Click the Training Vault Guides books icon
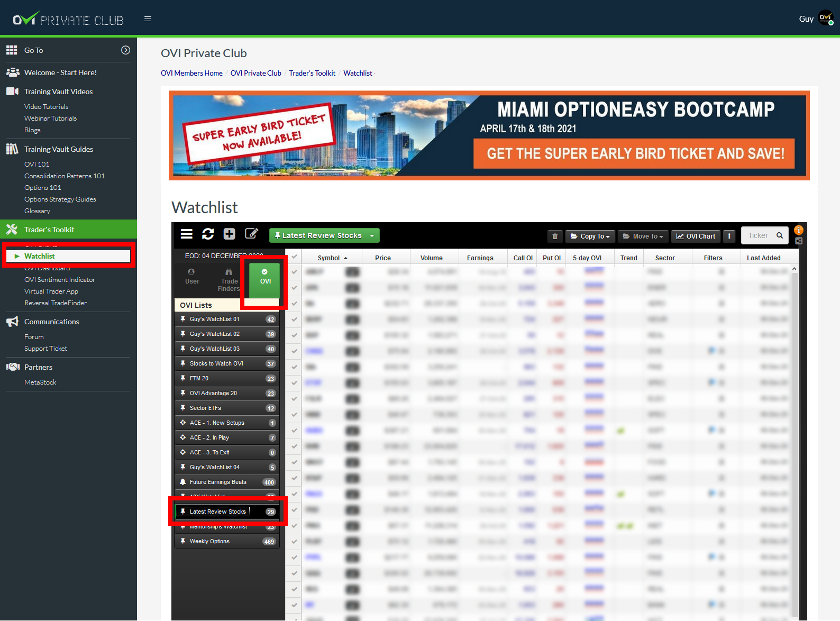 coord(12,149)
